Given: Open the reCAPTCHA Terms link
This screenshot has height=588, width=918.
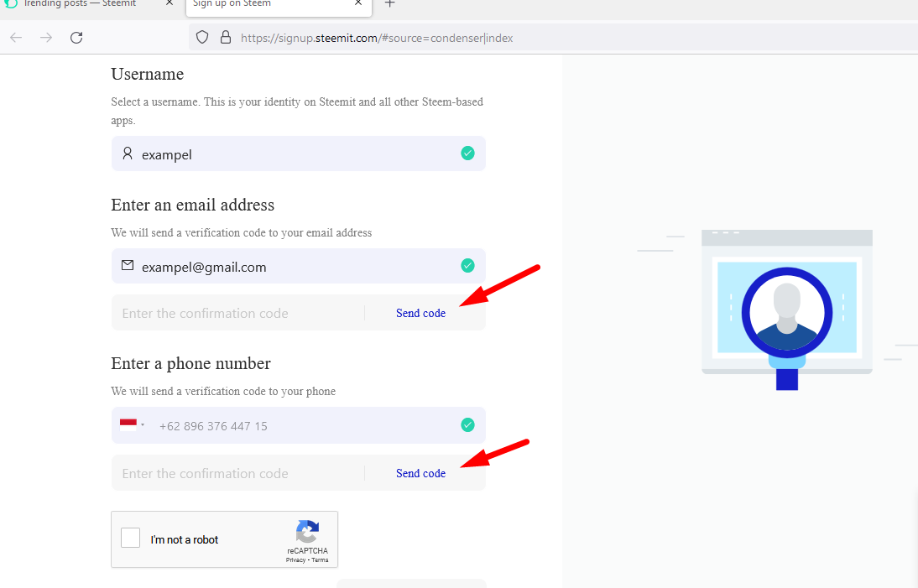Looking at the screenshot, I should coord(321,560).
